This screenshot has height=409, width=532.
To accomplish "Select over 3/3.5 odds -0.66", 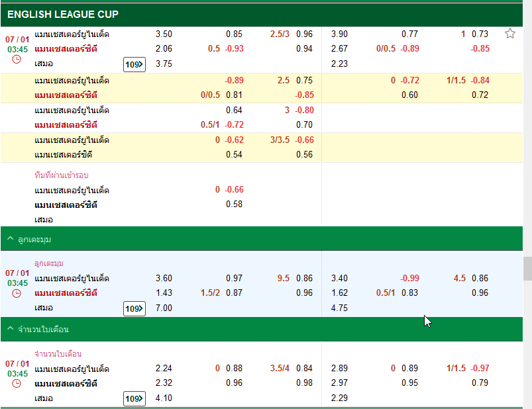I will click(304, 140).
